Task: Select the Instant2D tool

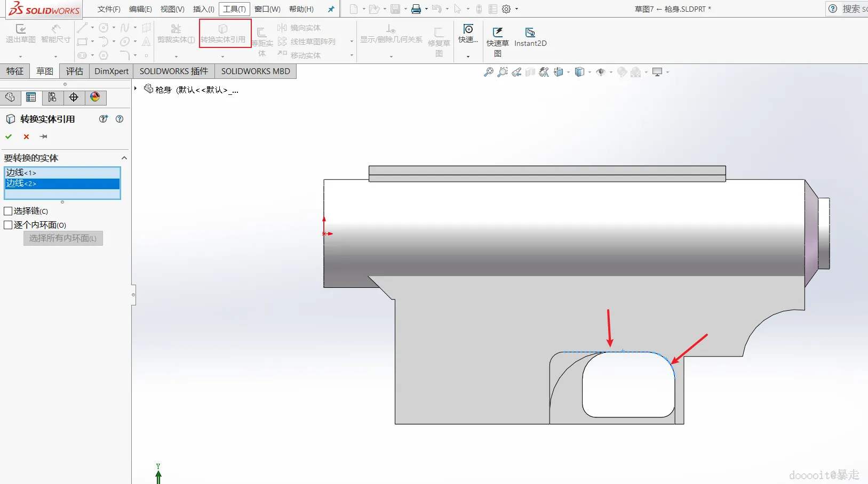Action: pyautogui.click(x=530, y=37)
